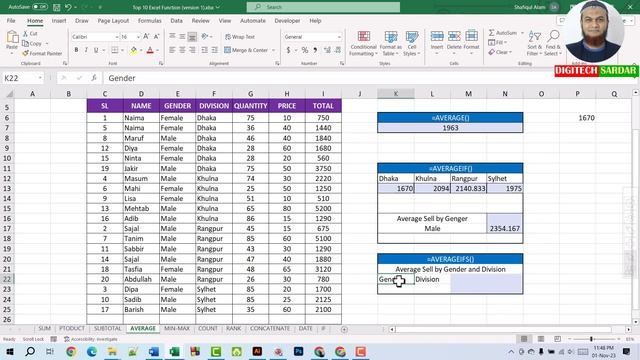Toggle Underline formatting

[x=96, y=50]
